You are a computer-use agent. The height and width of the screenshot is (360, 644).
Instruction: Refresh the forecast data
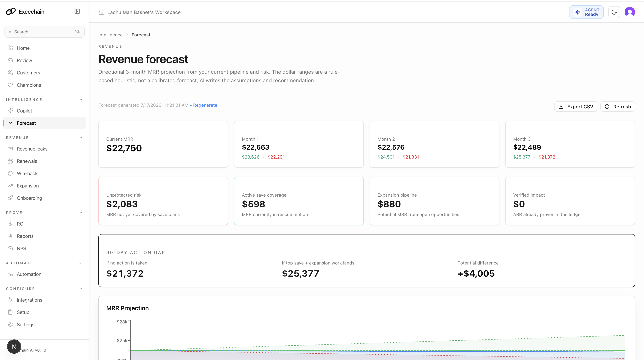point(618,107)
